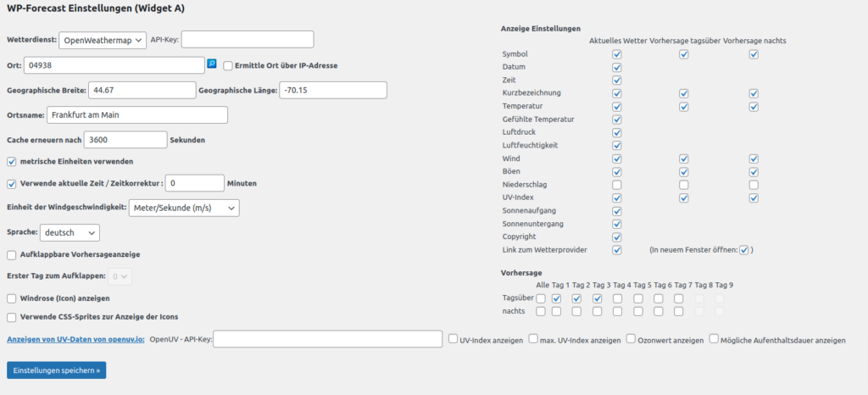Check the Alle checkbox for Tagsüber forecast
This screenshot has width=868, height=395.
541,298
